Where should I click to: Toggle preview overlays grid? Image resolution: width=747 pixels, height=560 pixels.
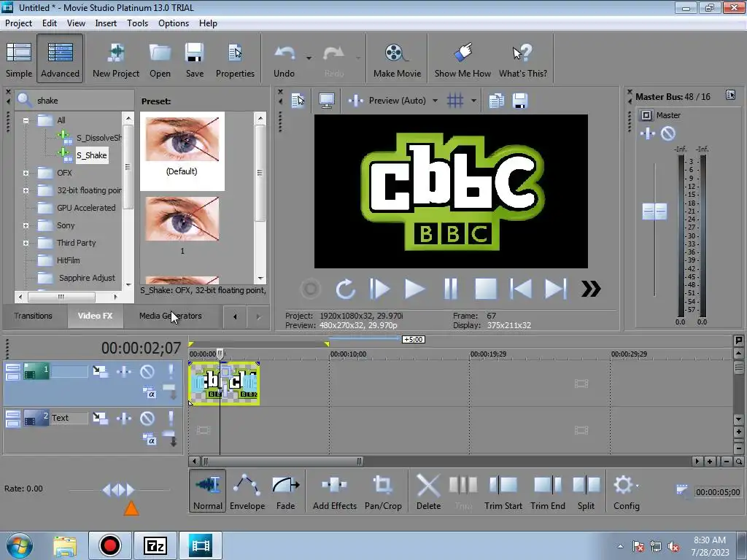pos(455,101)
